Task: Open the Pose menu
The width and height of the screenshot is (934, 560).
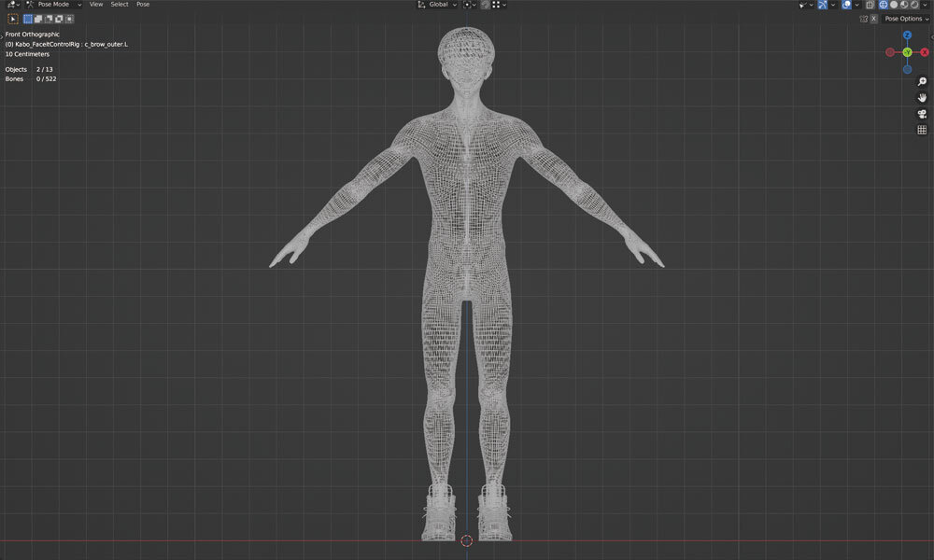Action: (143, 5)
